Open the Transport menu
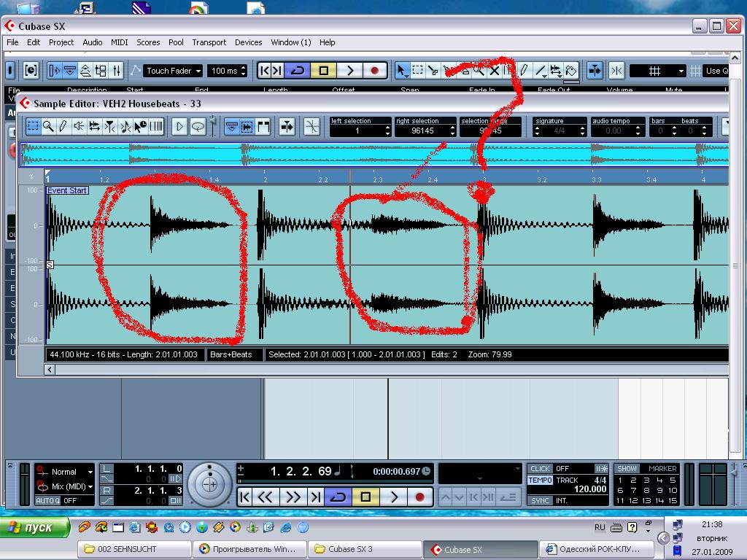 tap(209, 42)
